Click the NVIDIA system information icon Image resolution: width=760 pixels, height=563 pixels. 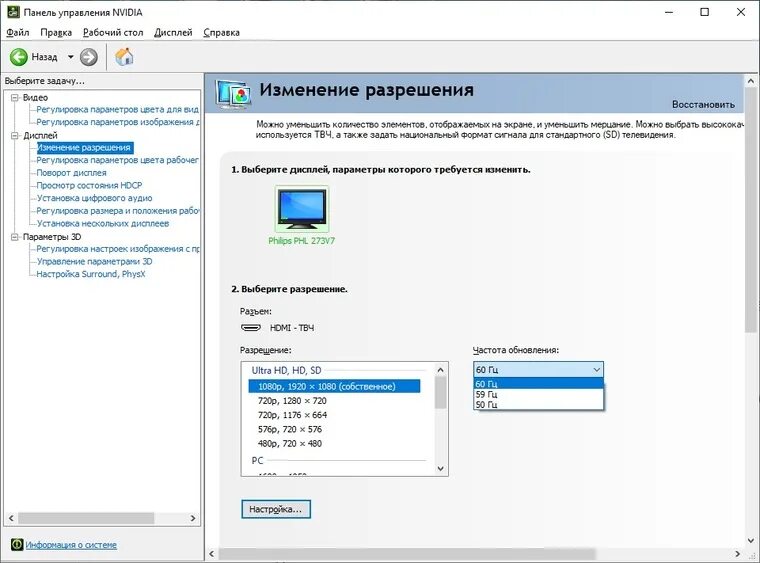point(16,545)
